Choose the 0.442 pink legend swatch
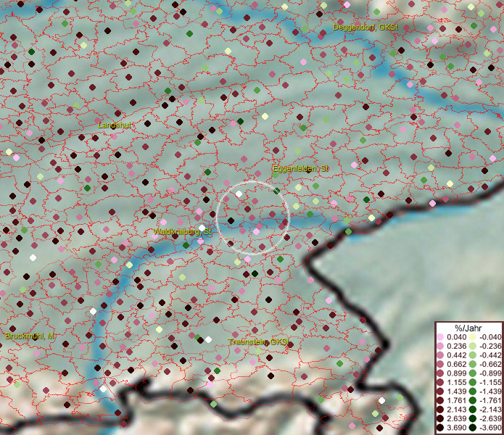The height and width of the screenshot is (435, 504). pyautogui.click(x=442, y=355)
